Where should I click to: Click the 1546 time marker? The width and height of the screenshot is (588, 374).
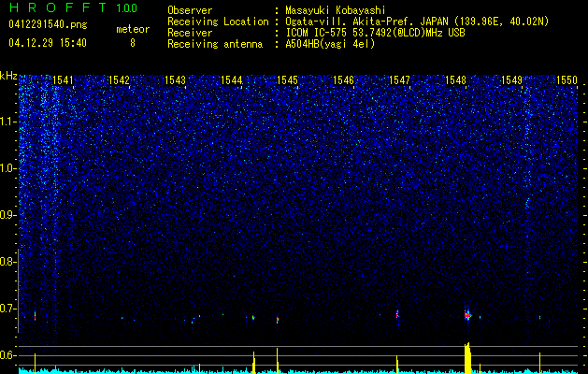point(343,79)
